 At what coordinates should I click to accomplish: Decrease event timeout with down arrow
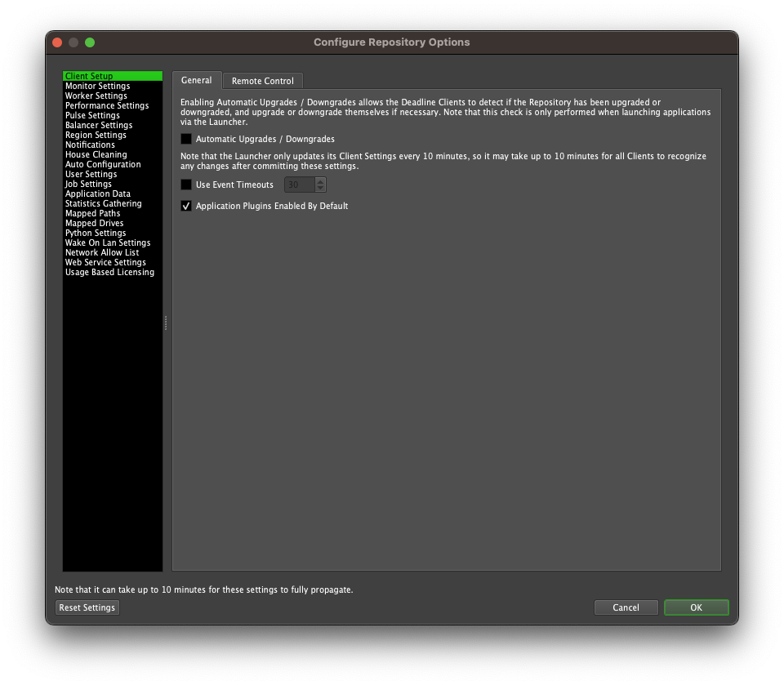pyautogui.click(x=320, y=189)
